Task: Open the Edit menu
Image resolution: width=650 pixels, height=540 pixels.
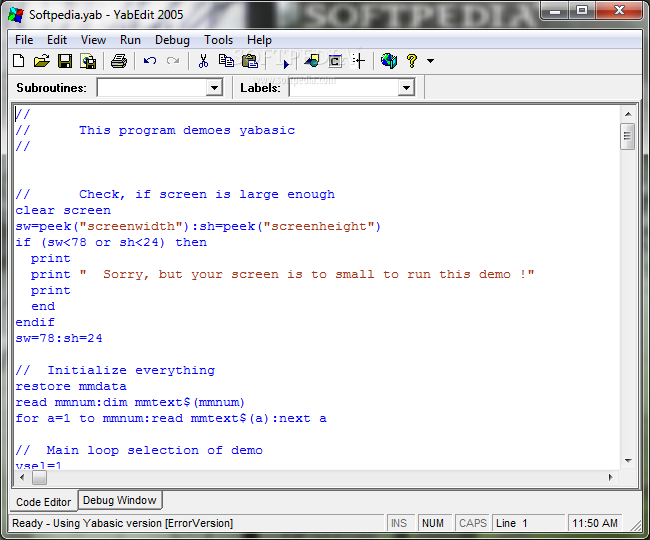Action: point(57,40)
